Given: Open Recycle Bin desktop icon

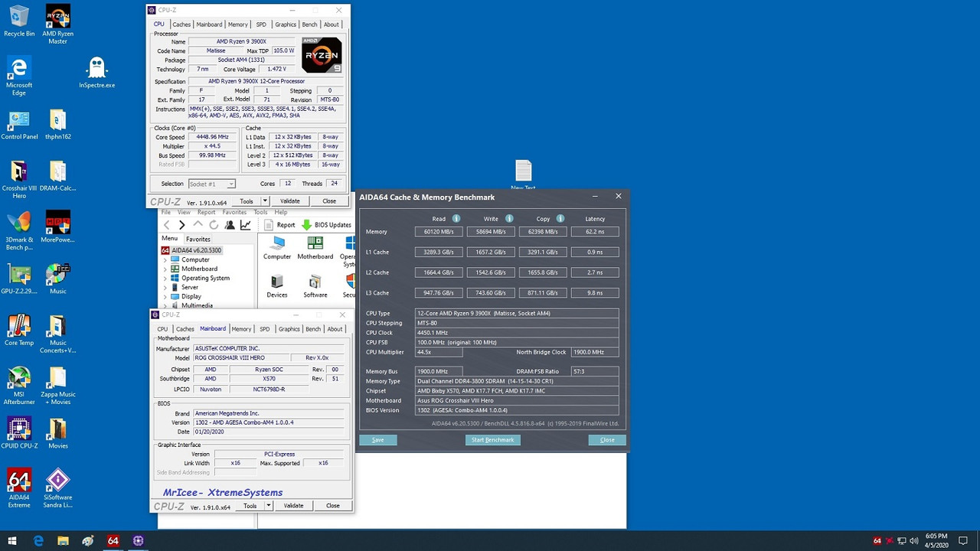Looking at the screenshot, I should pos(19,21).
